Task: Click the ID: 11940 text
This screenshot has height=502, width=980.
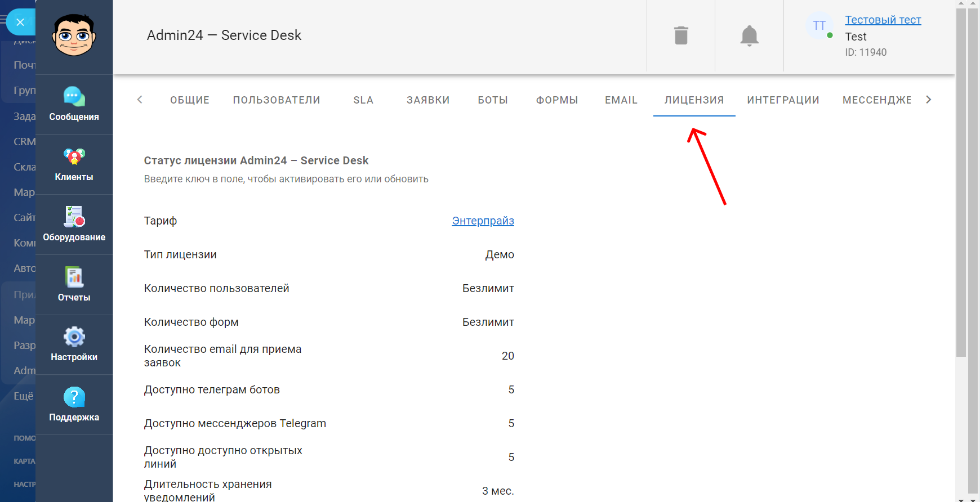Action: pyautogui.click(x=866, y=52)
